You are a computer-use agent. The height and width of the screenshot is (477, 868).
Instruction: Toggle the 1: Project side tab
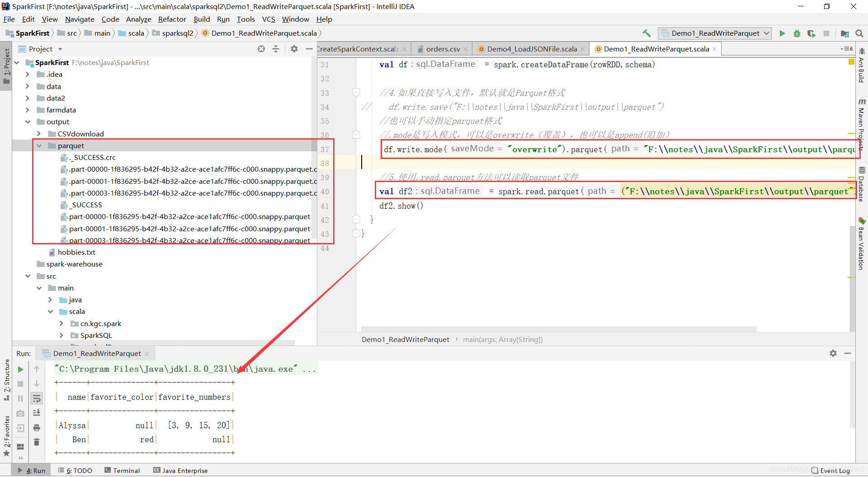6,66
